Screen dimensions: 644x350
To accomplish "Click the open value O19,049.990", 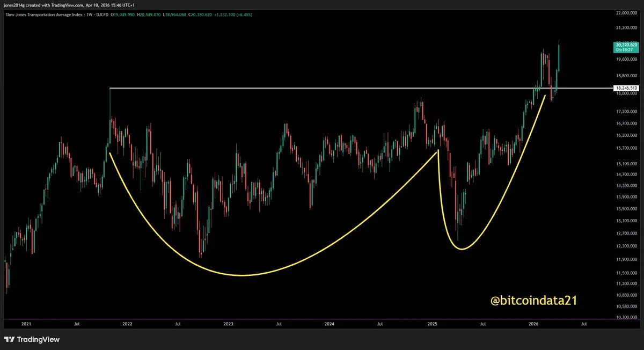I will 123,14.
